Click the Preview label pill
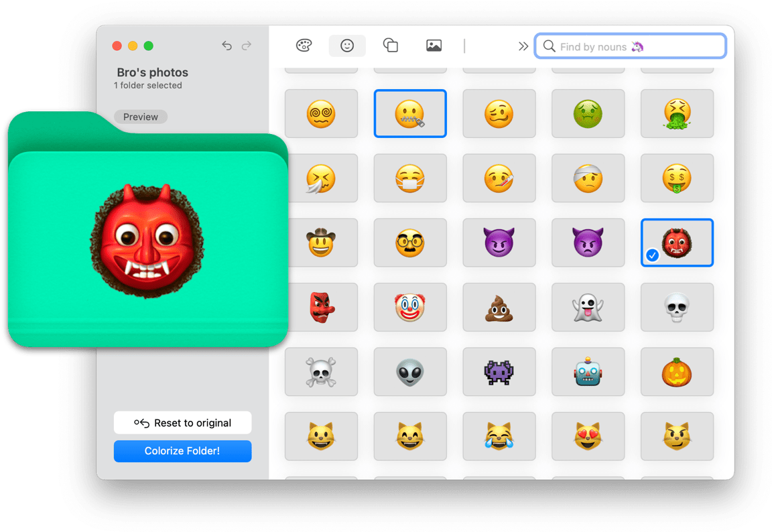Viewport: 772px width, 532px height. [x=141, y=117]
